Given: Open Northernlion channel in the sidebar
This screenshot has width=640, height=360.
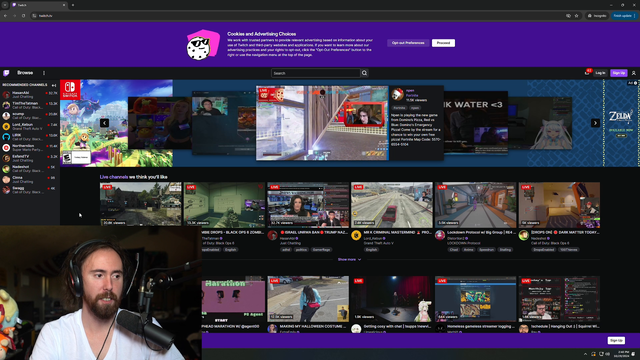Looking at the screenshot, I should (30, 148).
